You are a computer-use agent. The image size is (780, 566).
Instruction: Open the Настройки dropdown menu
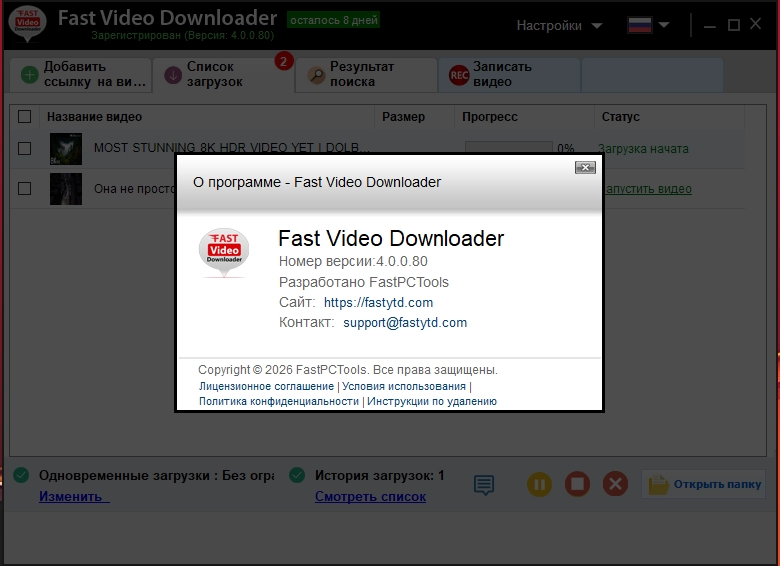[560, 25]
